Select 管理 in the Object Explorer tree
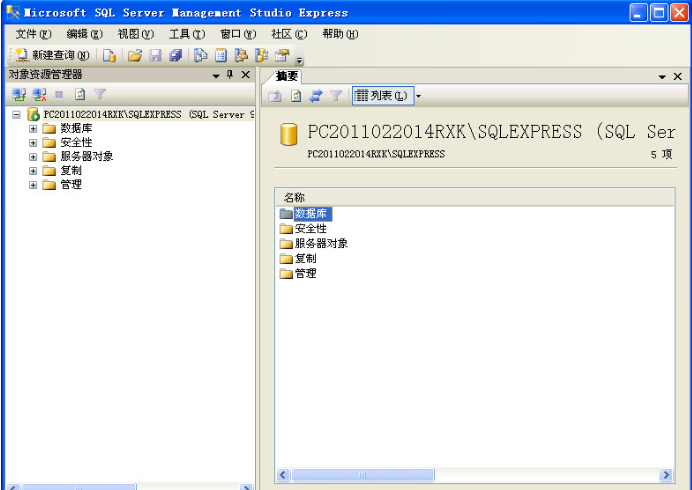 coord(71,185)
